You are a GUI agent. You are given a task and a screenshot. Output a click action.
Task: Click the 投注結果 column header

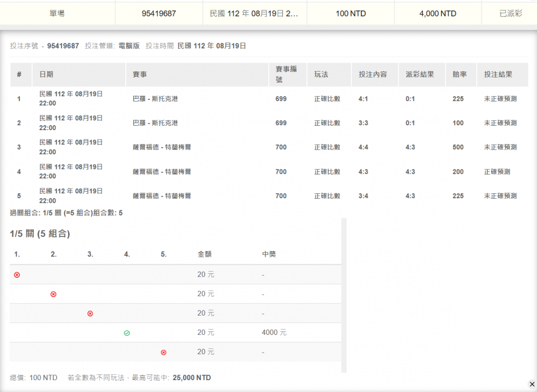click(502, 74)
